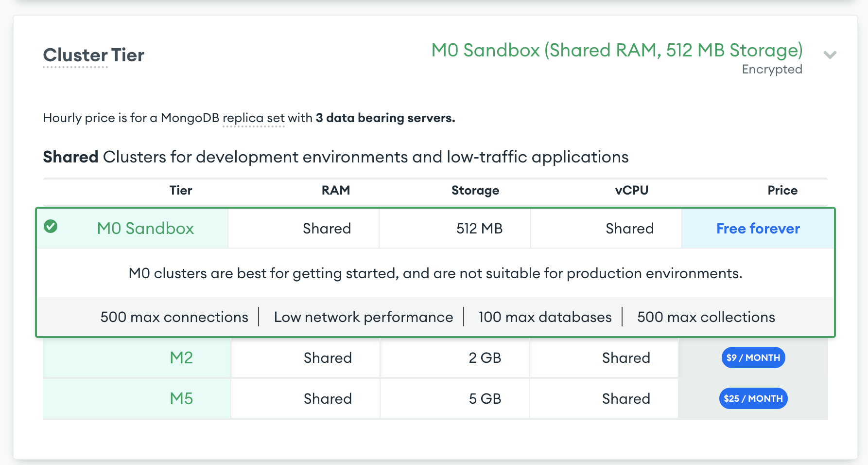Screen dimensions: 868x465
Task: Click the 'Storage' column header
Action: [x=475, y=190]
